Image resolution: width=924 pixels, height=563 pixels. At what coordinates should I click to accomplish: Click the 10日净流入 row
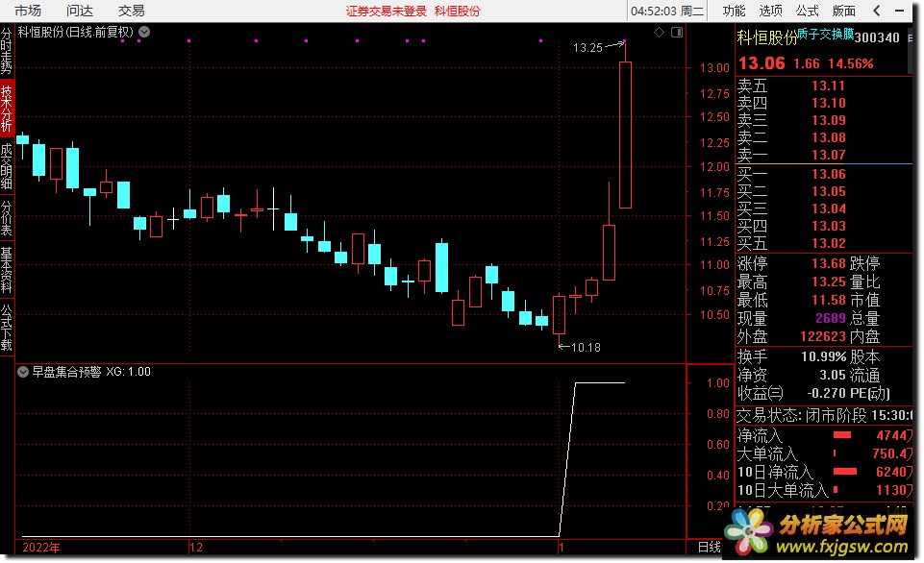824,473
